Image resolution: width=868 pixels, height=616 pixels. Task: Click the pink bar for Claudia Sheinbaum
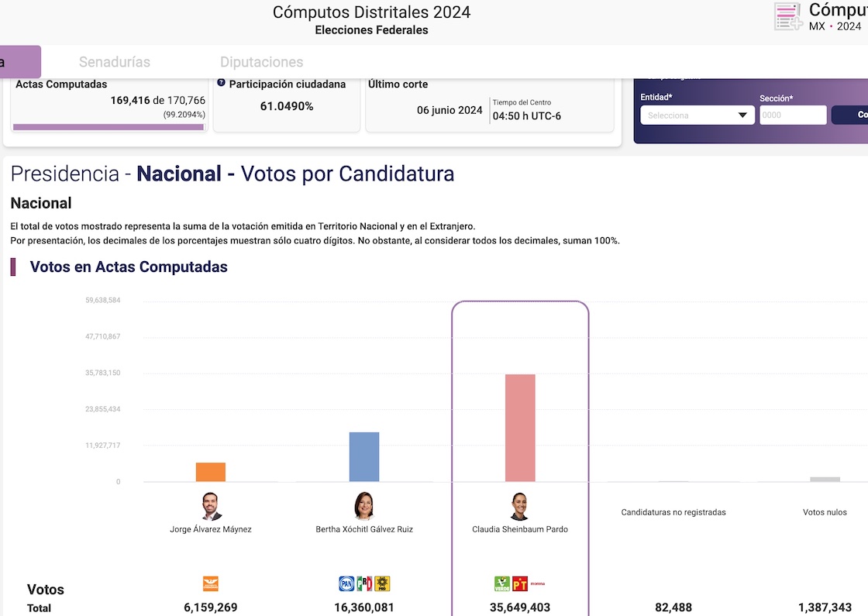(520, 428)
